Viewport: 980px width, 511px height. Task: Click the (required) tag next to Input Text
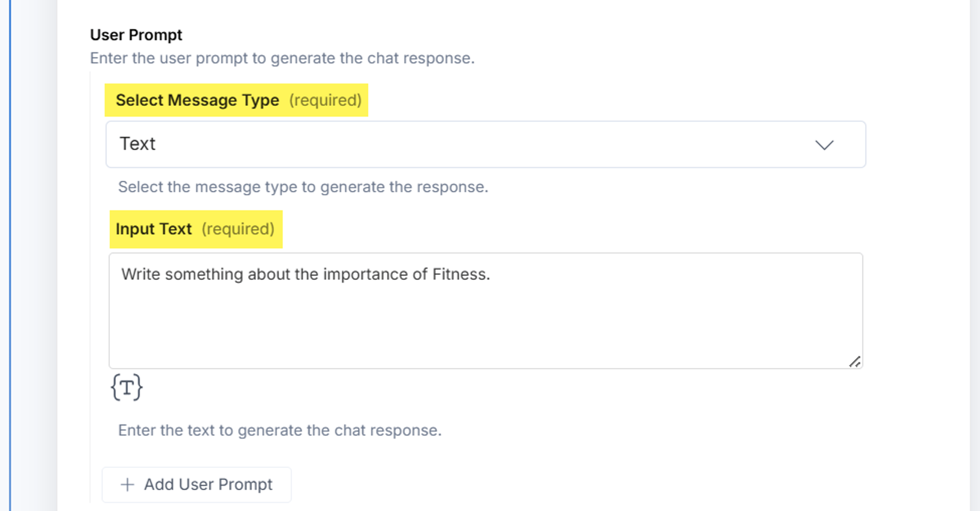tap(238, 229)
